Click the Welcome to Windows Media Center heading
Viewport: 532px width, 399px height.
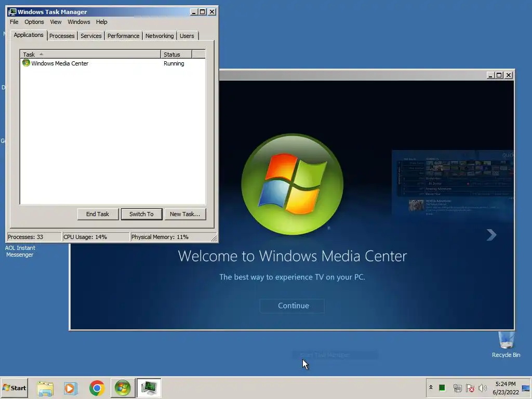(x=292, y=256)
